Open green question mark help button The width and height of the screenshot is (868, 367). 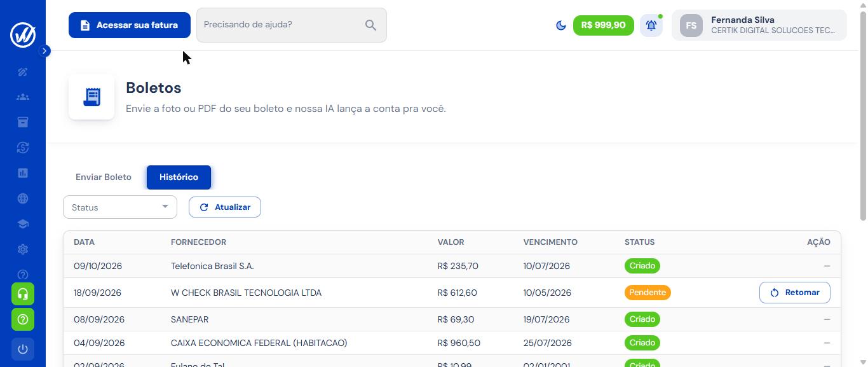(x=23, y=319)
